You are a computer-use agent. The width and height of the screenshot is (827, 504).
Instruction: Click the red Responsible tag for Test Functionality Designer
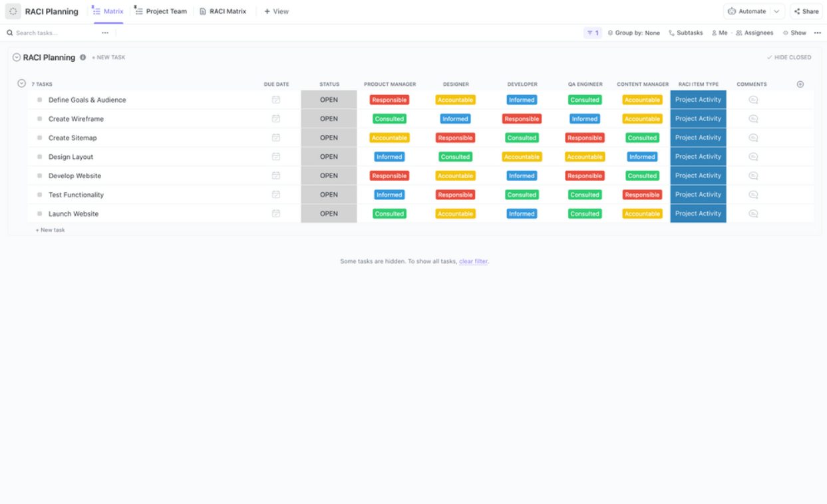point(455,195)
